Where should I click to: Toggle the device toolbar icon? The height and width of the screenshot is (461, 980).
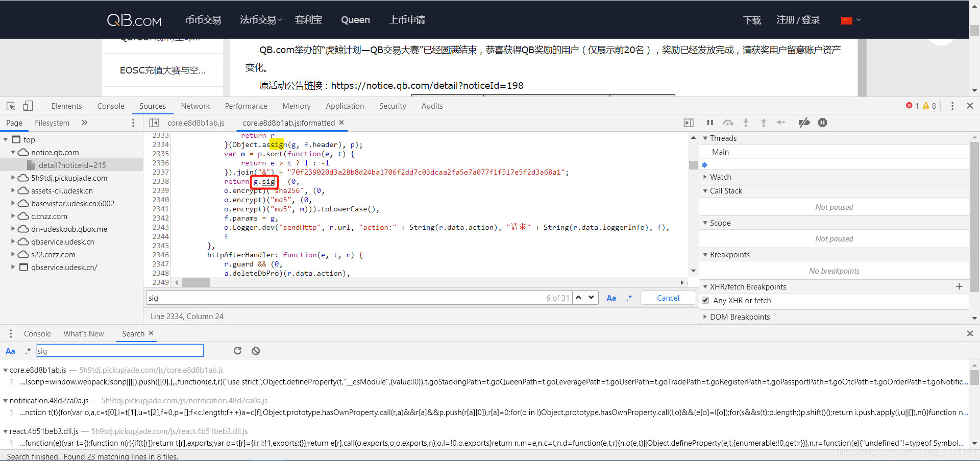28,106
